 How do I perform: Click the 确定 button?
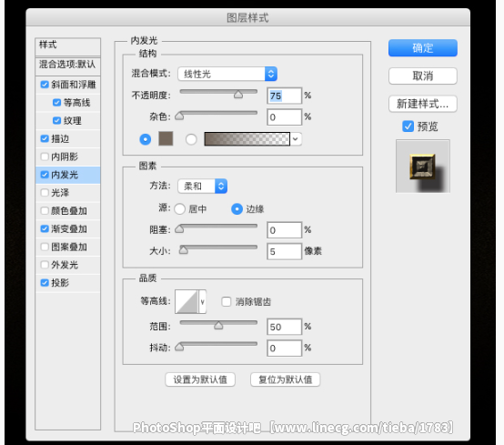[x=423, y=48]
